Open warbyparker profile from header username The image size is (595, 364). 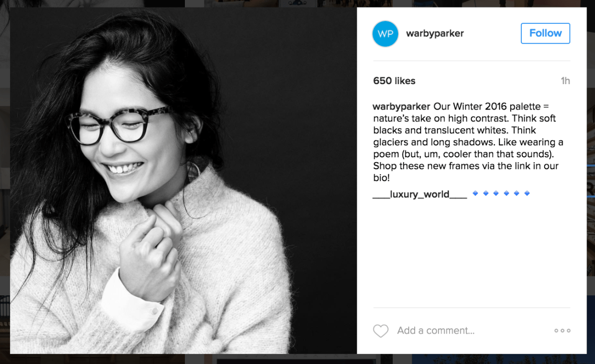pos(435,33)
